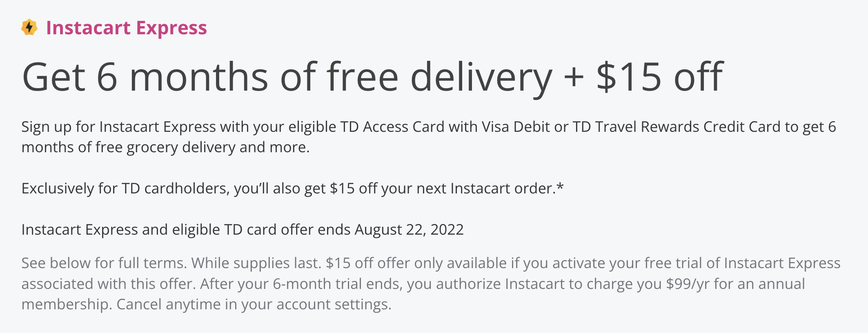The height and width of the screenshot is (333, 868).
Task: Click "months of free grocery delivery and more" line
Action: click(x=165, y=147)
